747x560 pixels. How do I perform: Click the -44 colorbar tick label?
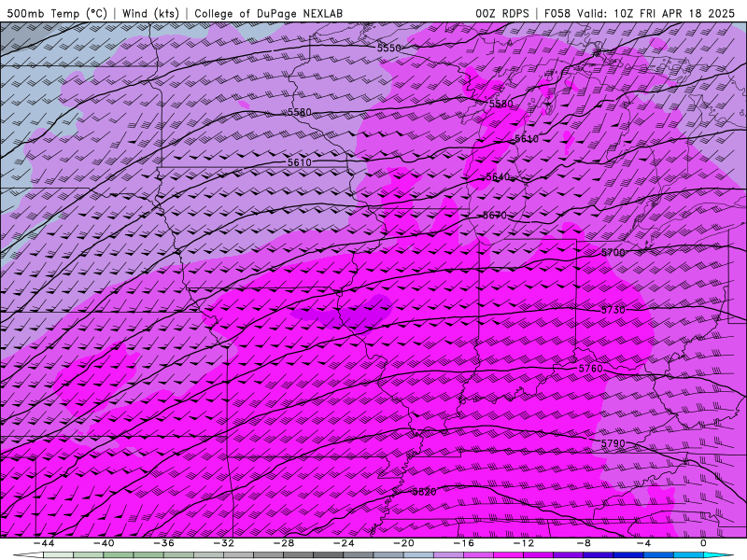pyautogui.click(x=43, y=543)
